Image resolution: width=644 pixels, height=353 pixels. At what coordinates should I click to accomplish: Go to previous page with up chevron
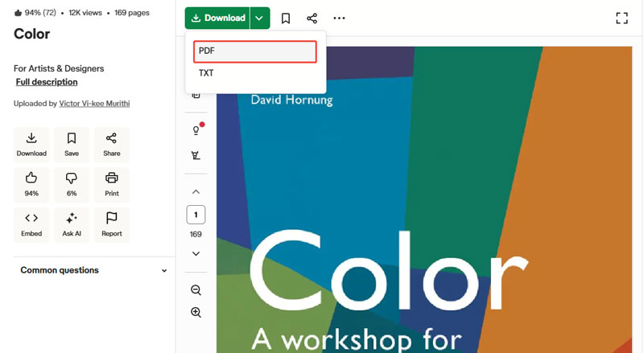click(x=196, y=191)
